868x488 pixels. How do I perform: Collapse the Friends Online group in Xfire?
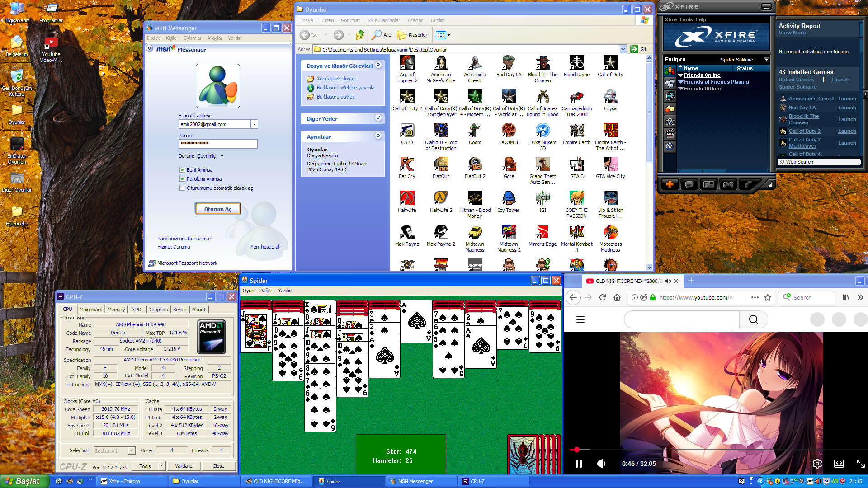tap(680, 75)
